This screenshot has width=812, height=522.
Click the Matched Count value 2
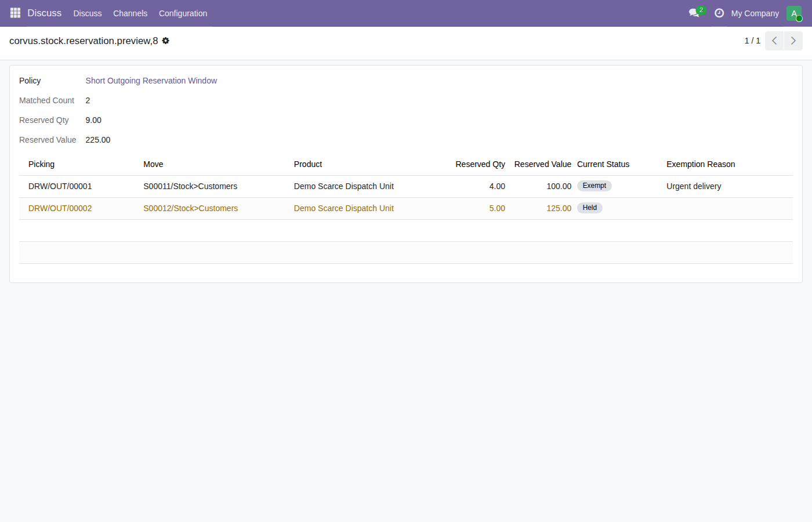pyautogui.click(x=88, y=100)
